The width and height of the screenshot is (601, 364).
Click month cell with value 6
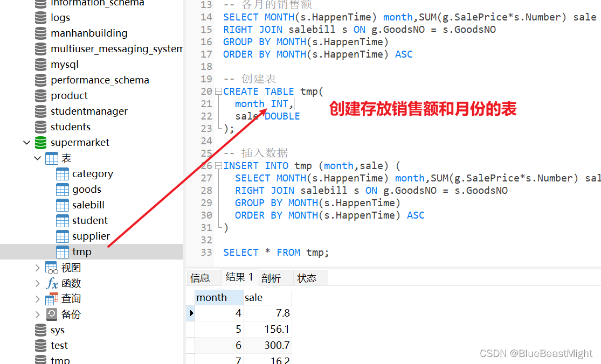(x=219, y=345)
